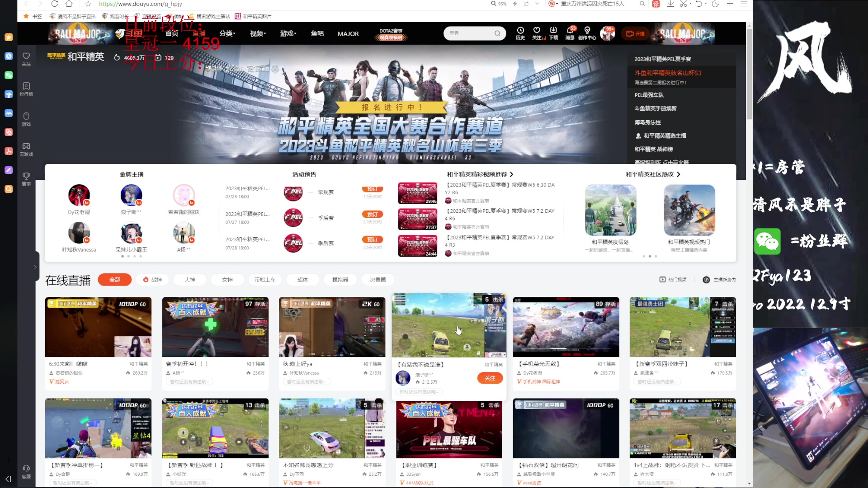This screenshot has height=488, width=868.
Task: Open the translate icon in browser toolbar
Action: (656, 4)
